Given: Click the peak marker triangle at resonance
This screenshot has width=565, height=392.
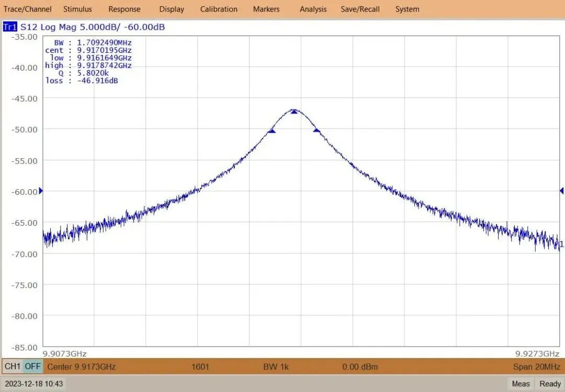Looking at the screenshot, I should tap(295, 111).
